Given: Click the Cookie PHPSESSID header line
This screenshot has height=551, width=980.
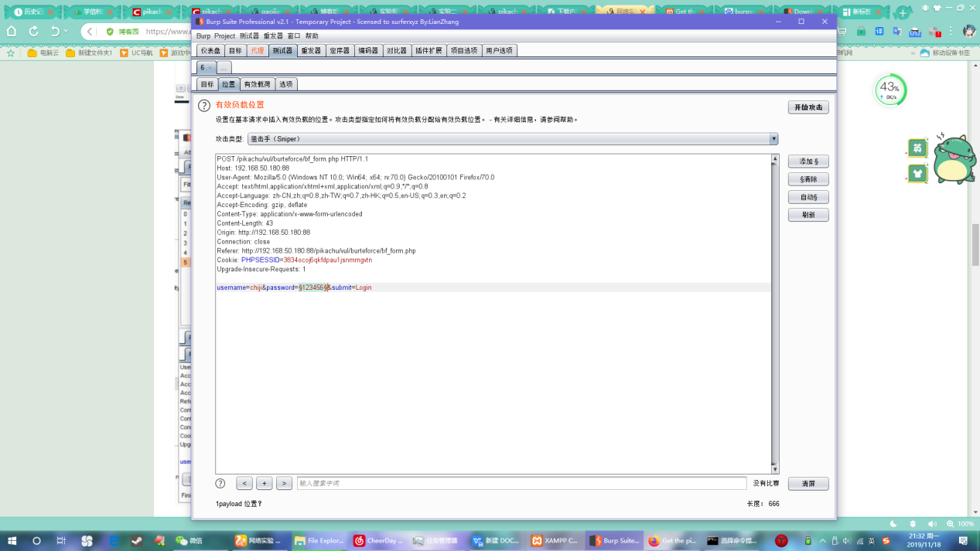Looking at the screenshot, I should click(294, 260).
